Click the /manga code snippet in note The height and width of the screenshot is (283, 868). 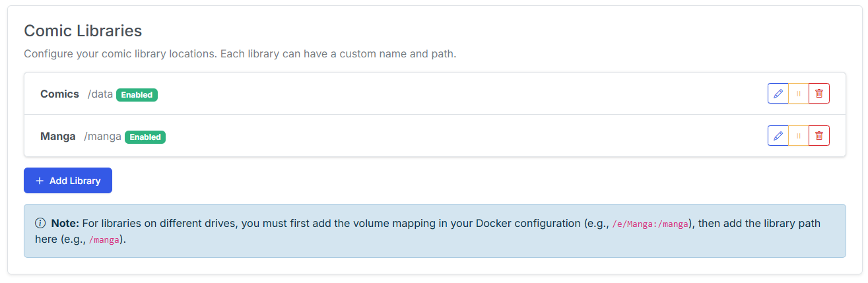tap(104, 241)
